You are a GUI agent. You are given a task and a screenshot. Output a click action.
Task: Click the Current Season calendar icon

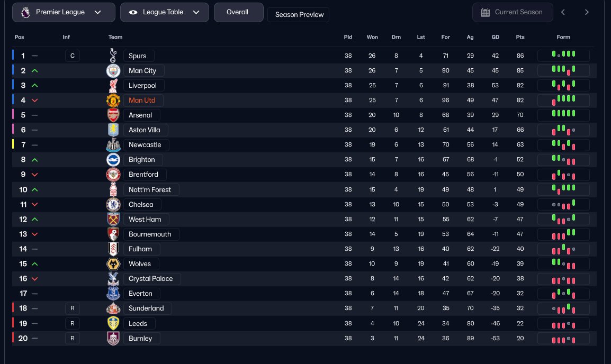[x=485, y=12]
